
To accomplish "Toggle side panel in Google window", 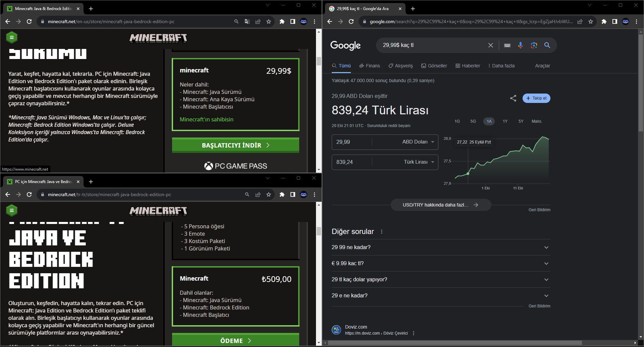I will click(615, 21).
